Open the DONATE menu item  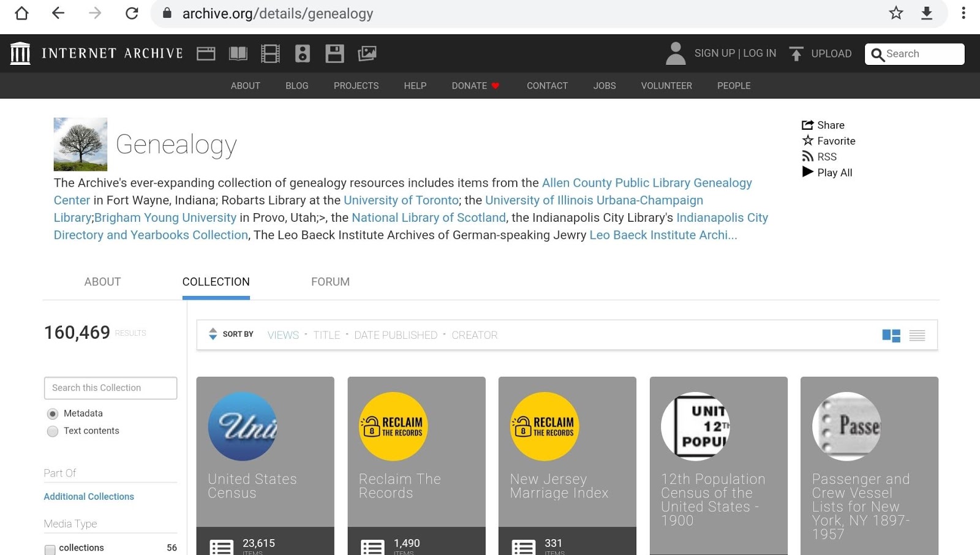point(476,86)
